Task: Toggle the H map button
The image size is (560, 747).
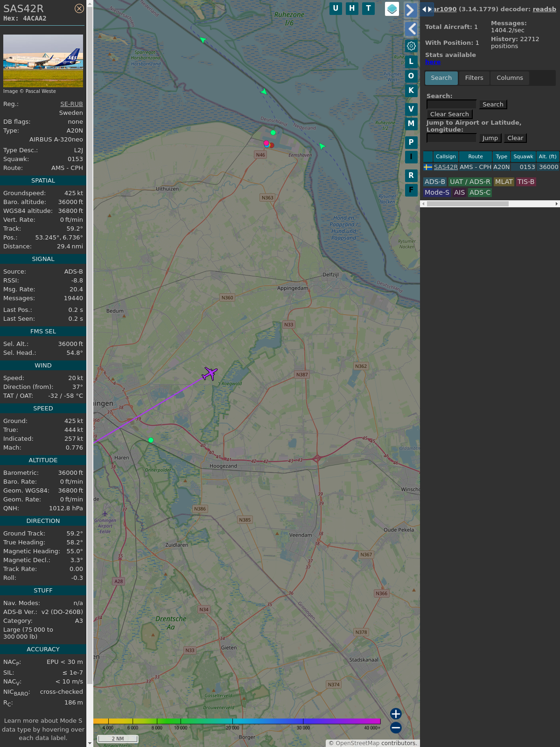Action: (352, 8)
